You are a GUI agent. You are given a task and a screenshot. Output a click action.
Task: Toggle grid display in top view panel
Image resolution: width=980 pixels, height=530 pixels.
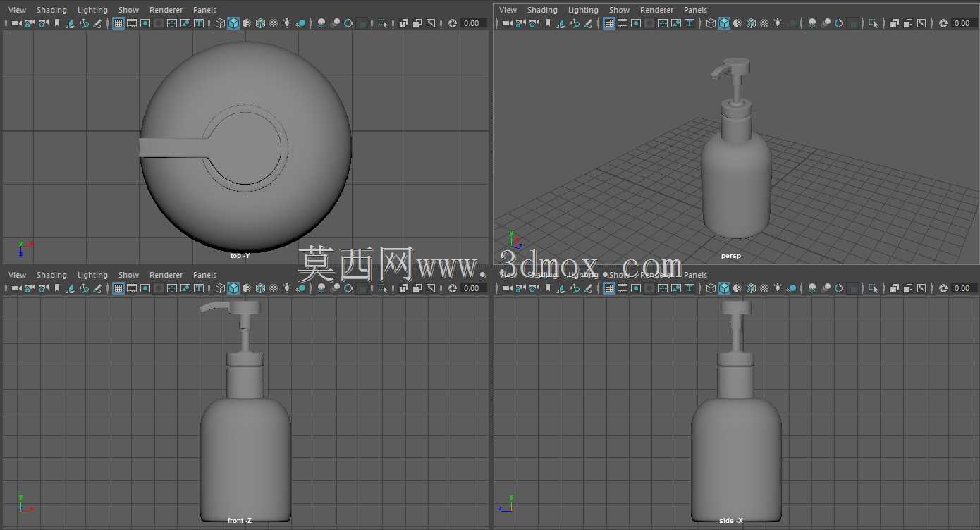point(118,23)
